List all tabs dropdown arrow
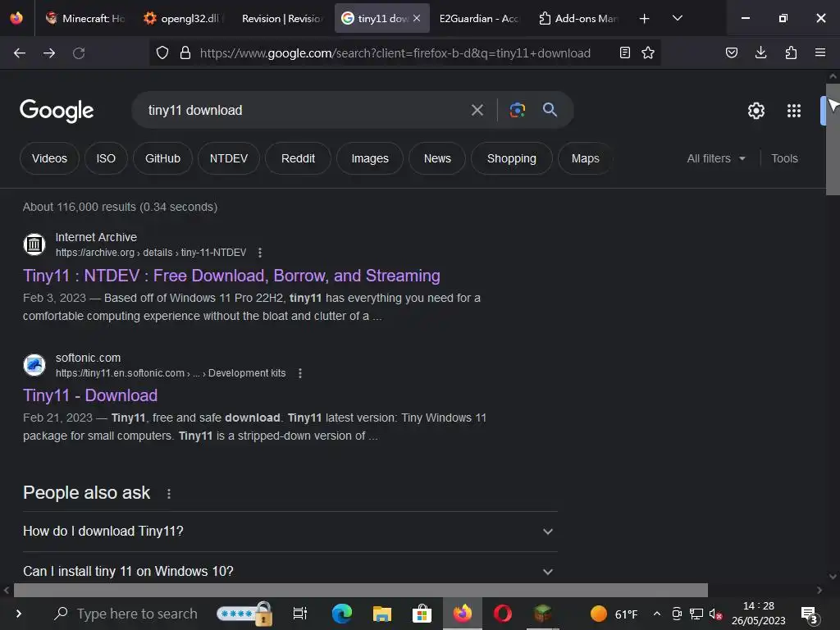 [x=678, y=18]
